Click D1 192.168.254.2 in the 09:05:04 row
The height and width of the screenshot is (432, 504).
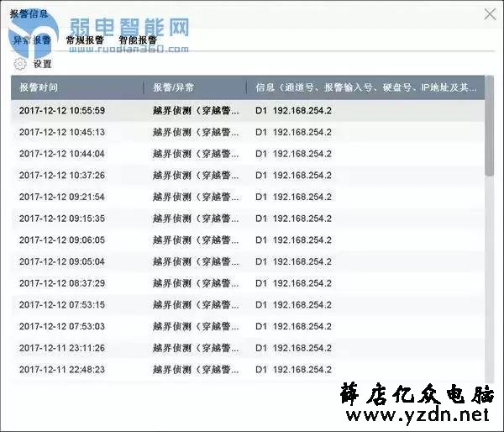tap(293, 261)
